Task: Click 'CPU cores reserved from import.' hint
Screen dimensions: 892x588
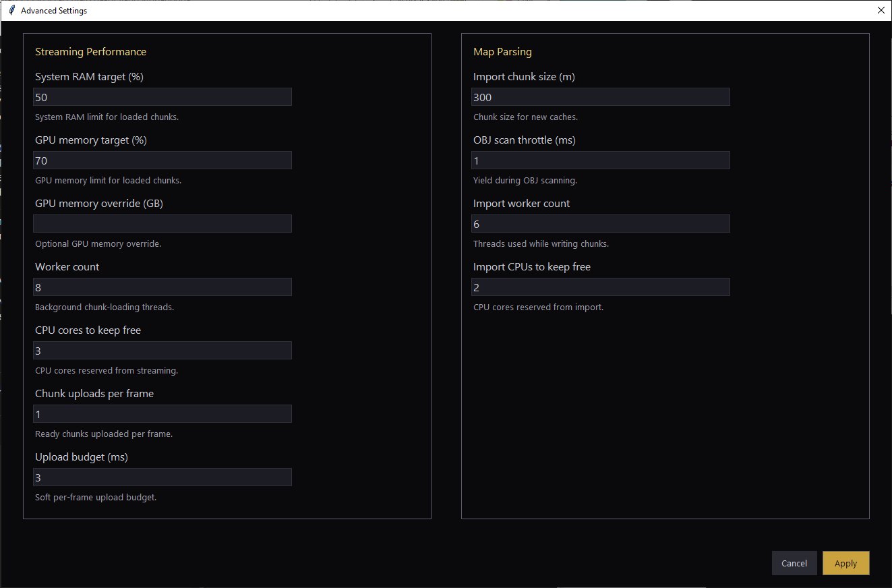Action: pyautogui.click(x=538, y=307)
